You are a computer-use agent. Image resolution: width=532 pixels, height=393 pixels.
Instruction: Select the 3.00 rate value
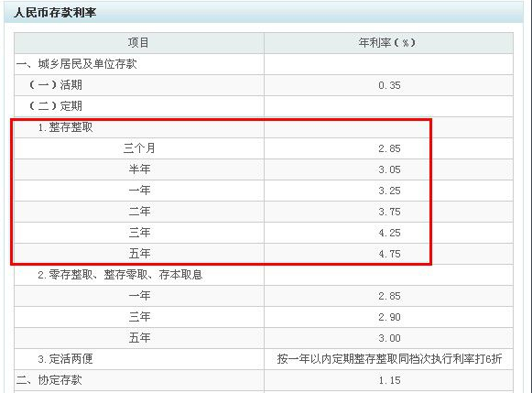coord(389,338)
